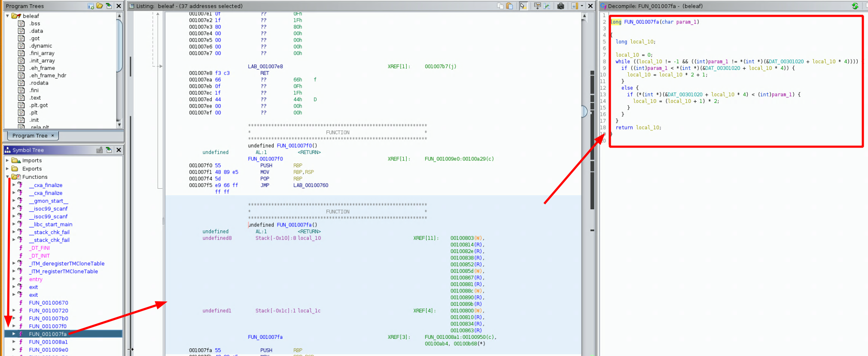The height and width of the screenshot is (356, 868).
Task: Expand the __gmon_start__ function node
Action: (x=14, y=201)
